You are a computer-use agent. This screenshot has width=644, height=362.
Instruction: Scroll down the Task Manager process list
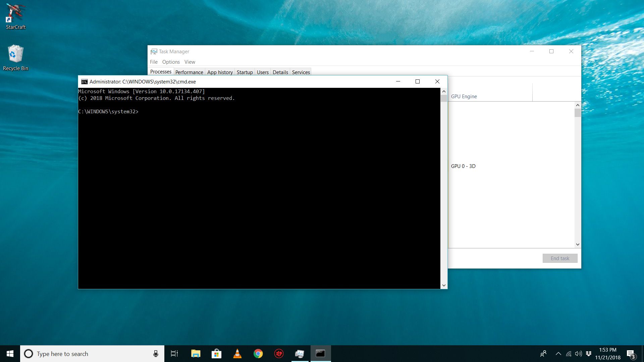click(578, 244)
